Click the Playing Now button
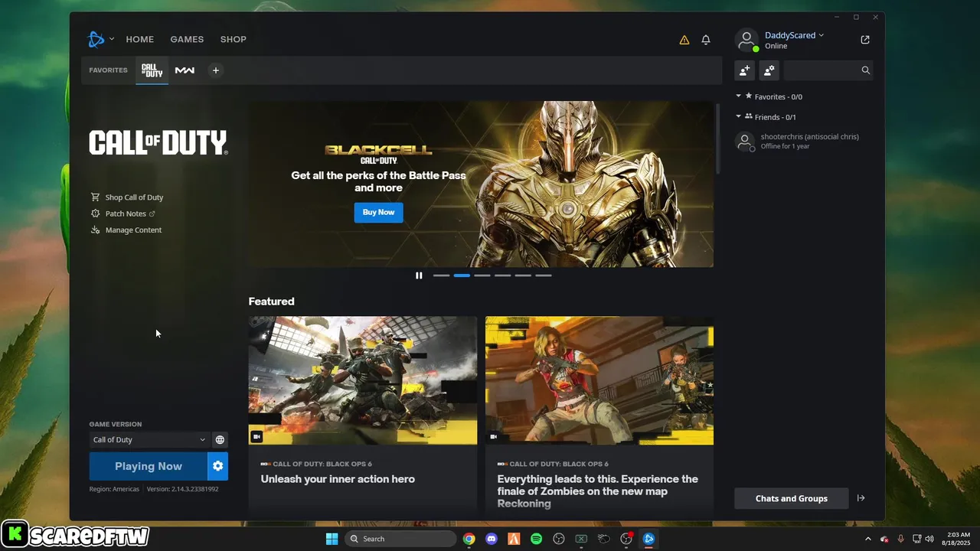 click(x=149, y=466)
